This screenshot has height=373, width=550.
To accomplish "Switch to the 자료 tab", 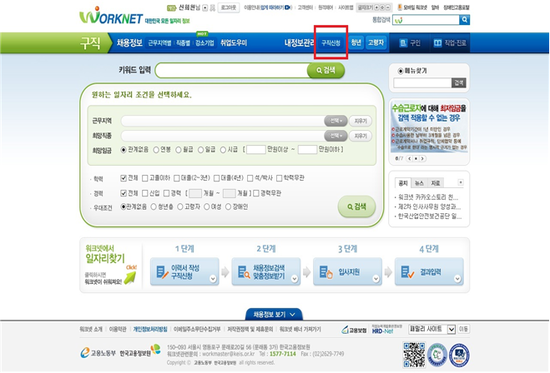I will (x=436, y=183).
